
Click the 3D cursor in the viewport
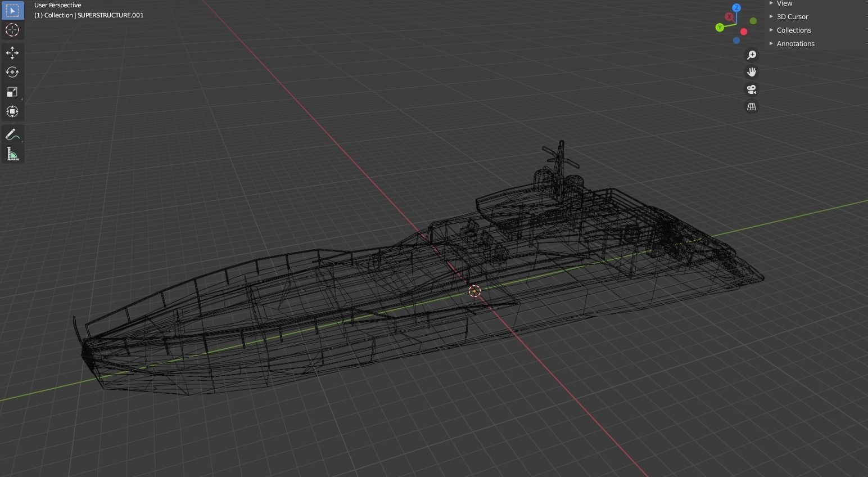474,291
